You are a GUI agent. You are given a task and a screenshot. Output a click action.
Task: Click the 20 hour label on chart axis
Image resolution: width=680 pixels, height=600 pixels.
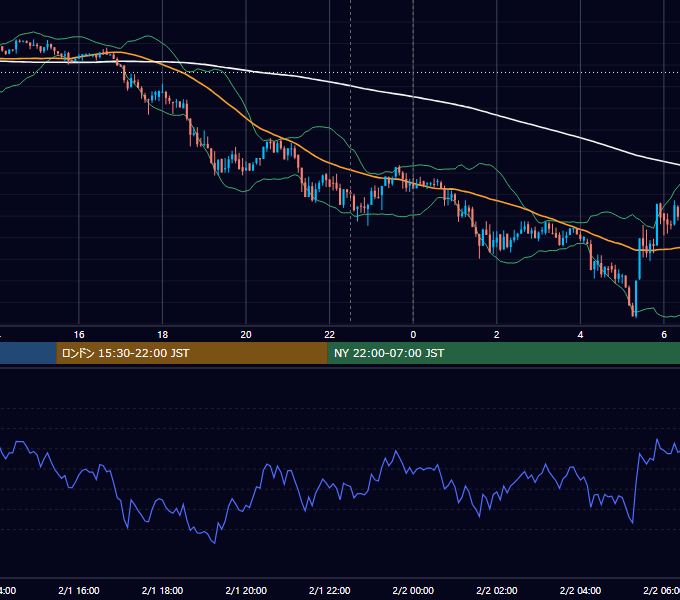pyautogui.click(x=246, y=335)
